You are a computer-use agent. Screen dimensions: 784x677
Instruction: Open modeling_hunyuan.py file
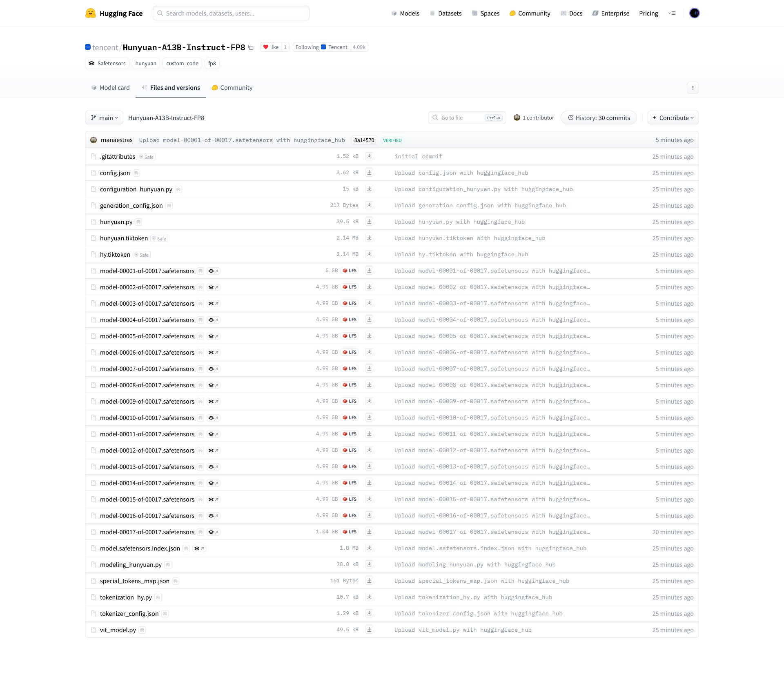131,565
